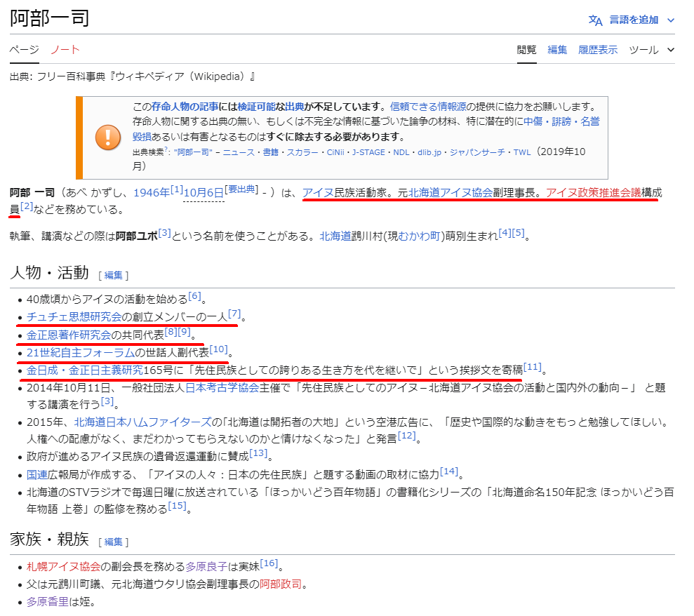Open the 信頼できる情報源 link

(428, 107)
